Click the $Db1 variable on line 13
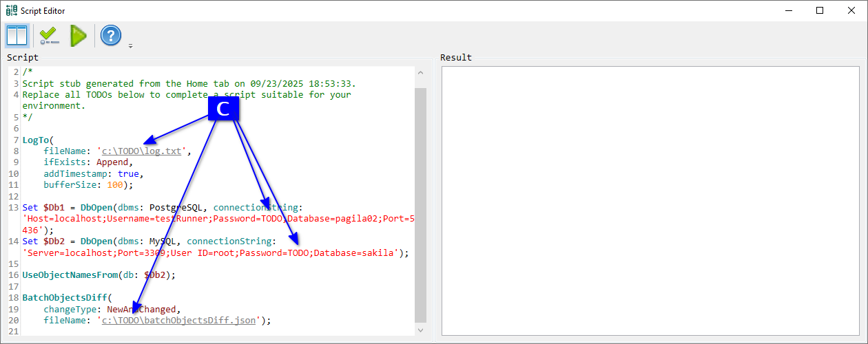Viewport: 868px width, 344px height. [54, 207]
